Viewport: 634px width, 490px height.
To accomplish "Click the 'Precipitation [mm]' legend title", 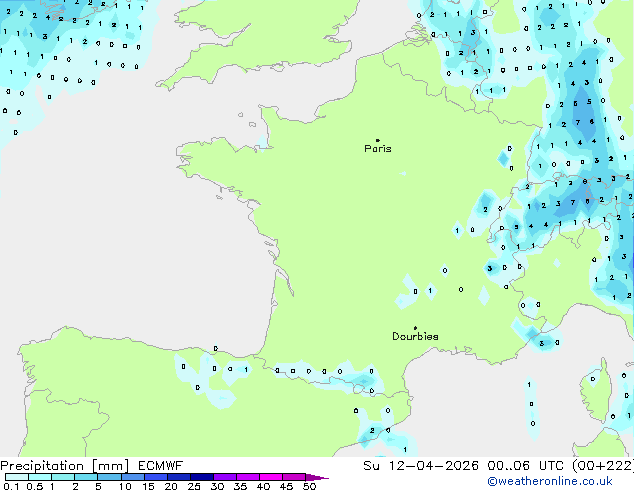I will point(65,466).
